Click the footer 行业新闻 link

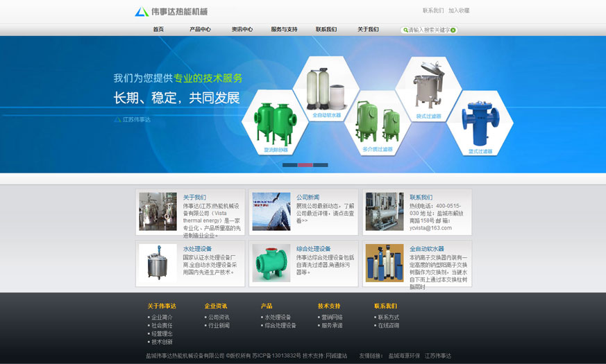[219, 325]
